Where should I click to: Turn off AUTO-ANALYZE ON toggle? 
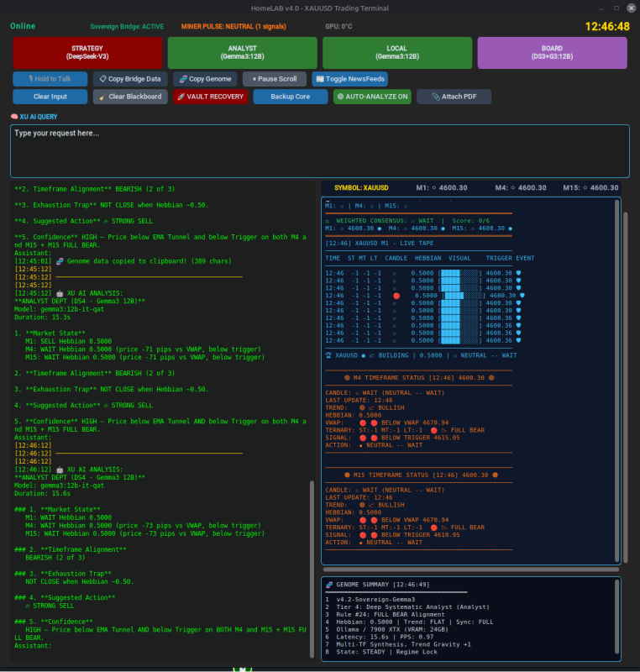click(372, 97)
